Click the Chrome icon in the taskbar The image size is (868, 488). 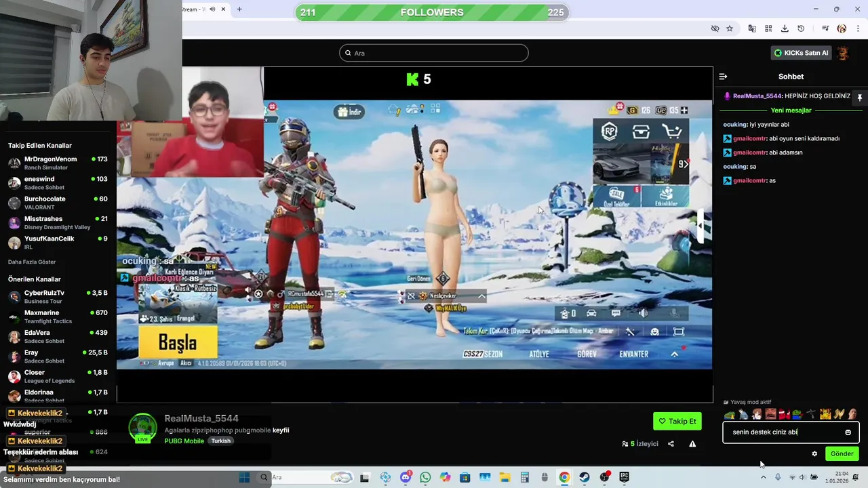pos(564,477)
